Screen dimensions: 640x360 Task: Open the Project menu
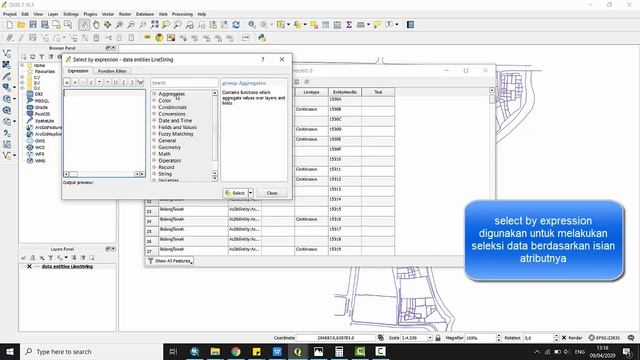coord(10,14)
